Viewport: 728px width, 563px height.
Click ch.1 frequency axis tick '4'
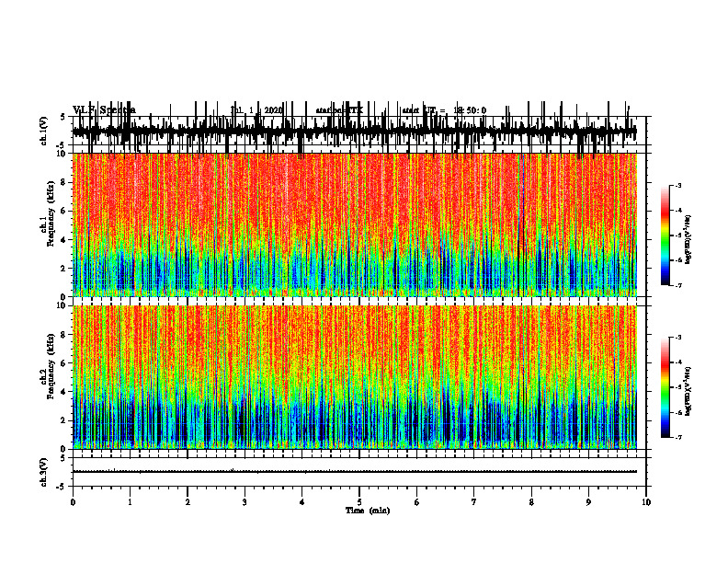click(x=63, y=240)
